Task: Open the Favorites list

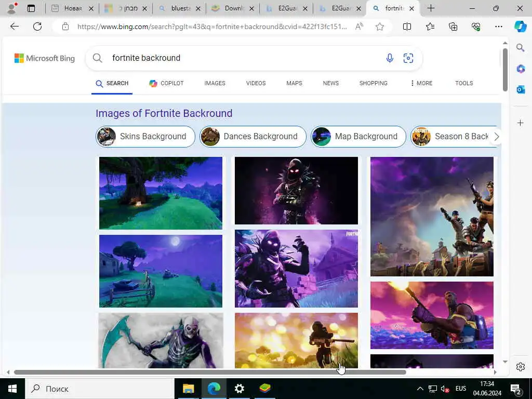Action: (430, 26)
